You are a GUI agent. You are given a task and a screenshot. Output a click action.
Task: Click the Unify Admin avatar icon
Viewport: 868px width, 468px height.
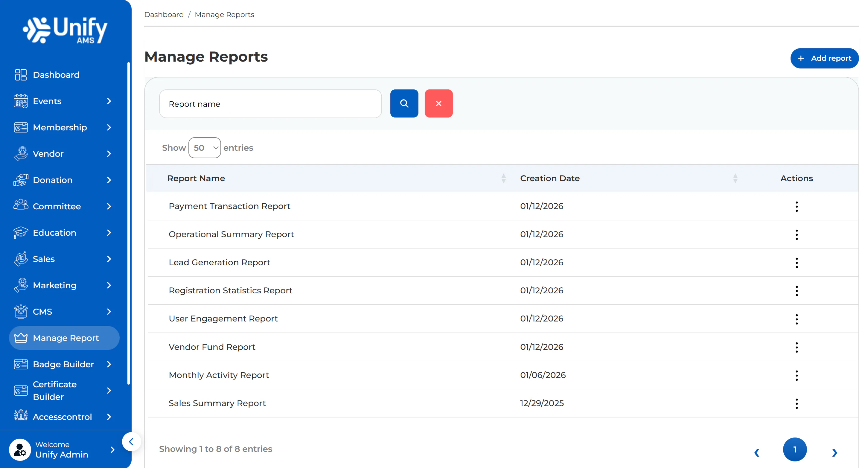coord(20,449)
